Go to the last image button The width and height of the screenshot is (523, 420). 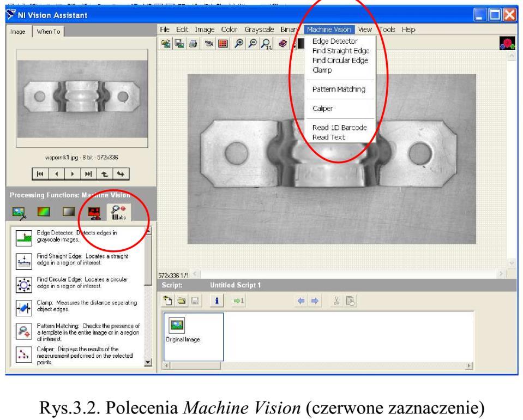tap(88, 174)
